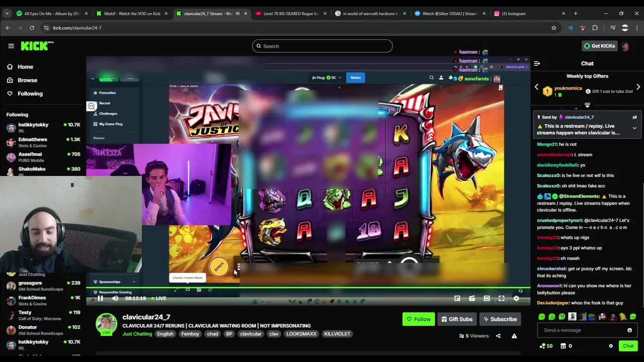The width and height of the screenshot is (644, 362).
Task: Open the emoji picker in chat
Action: [629, 330]
